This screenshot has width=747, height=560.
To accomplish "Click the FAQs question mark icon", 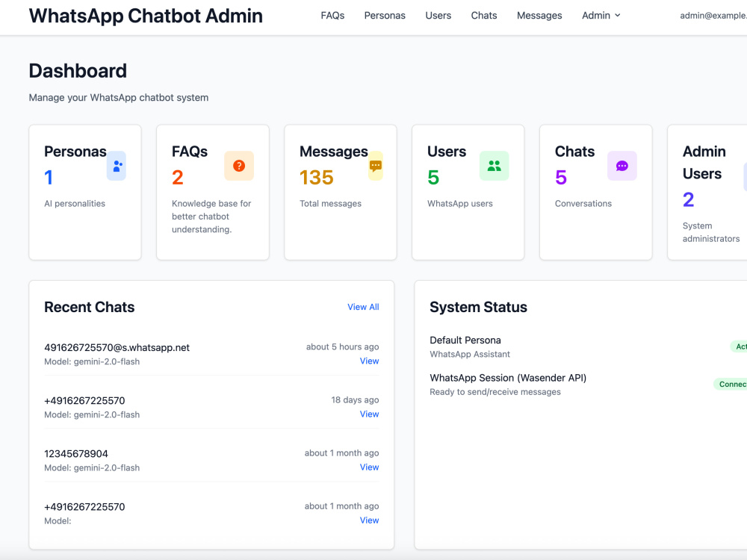I will coord(239,166).
